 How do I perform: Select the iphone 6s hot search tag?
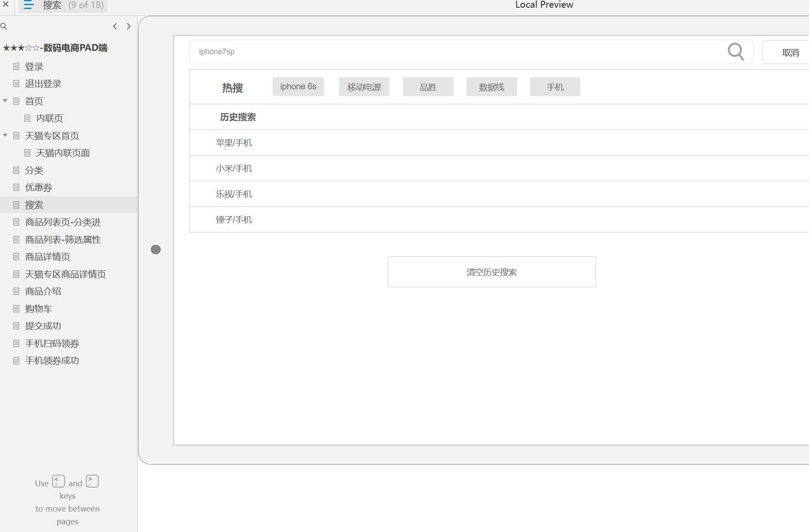point(298,86)
